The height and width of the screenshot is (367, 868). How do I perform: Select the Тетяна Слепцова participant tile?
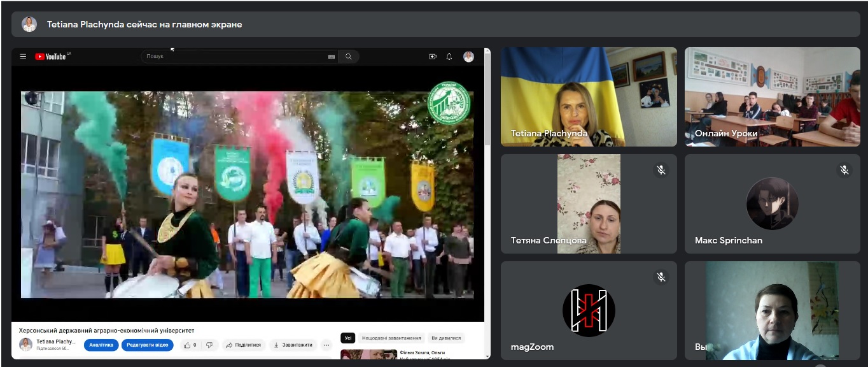(x=589, y=204)
